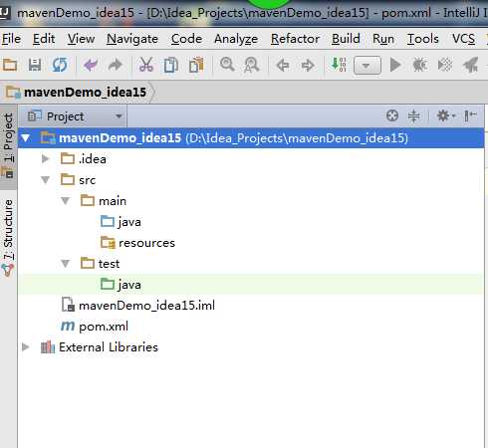Open the Tools menu
This screenshot has width=488, height=448.
click(423, 39)
